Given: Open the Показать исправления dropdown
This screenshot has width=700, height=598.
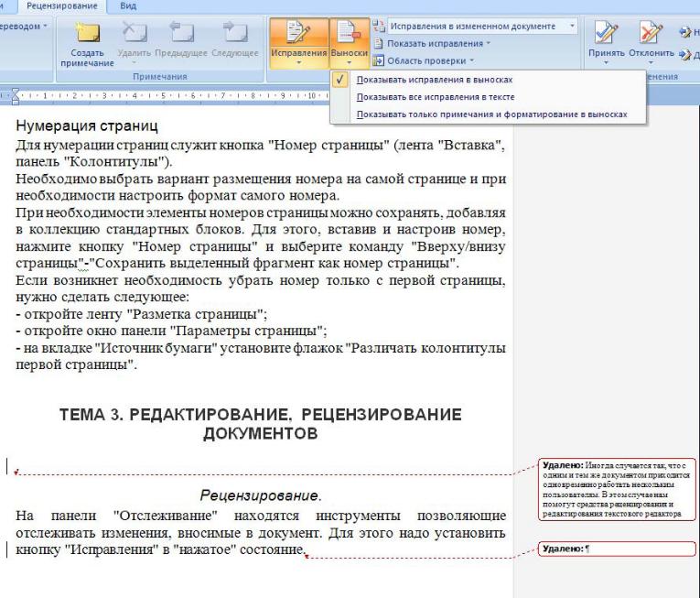Looking at the screenshot, I should tap(439, 43).
